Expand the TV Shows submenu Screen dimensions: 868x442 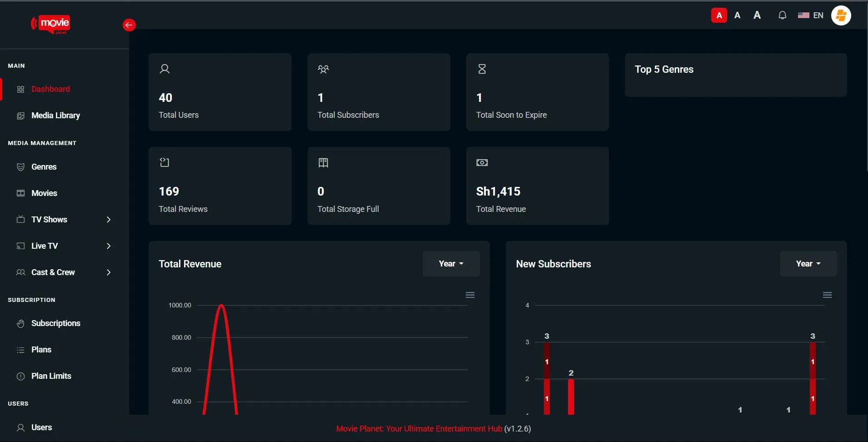pyautogui.click(x=108, y=220)
